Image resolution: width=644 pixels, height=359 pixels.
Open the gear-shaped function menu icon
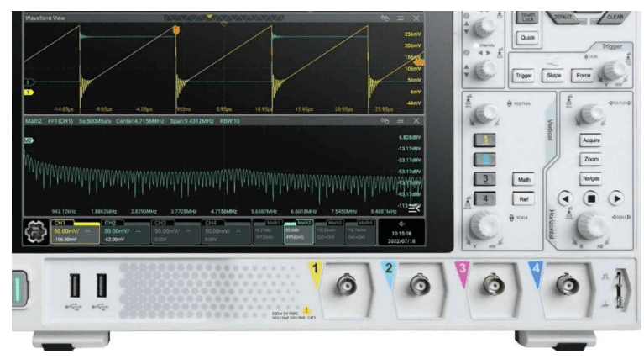[x=35, y=232]
